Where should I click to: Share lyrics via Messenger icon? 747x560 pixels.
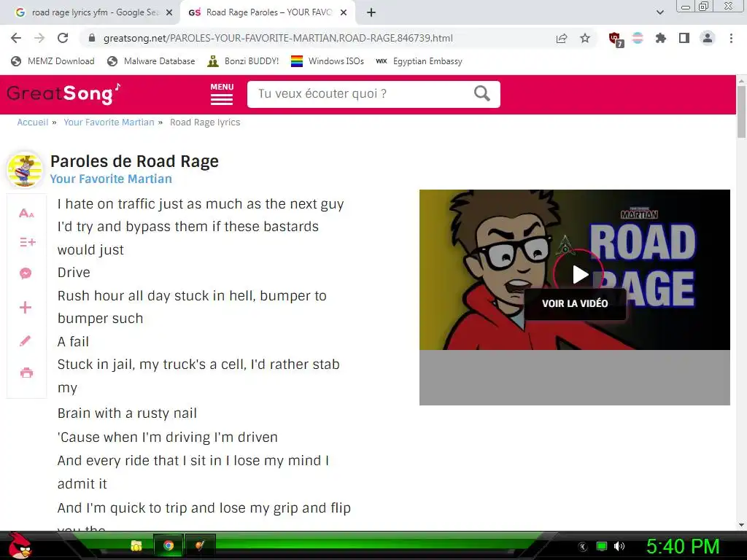[x=26, y=273]
